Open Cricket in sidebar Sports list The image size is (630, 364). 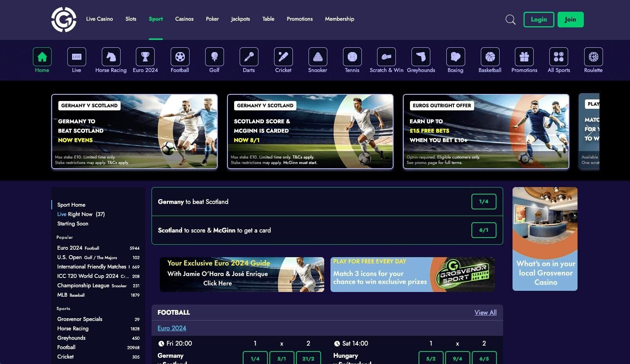click(98, 357)
